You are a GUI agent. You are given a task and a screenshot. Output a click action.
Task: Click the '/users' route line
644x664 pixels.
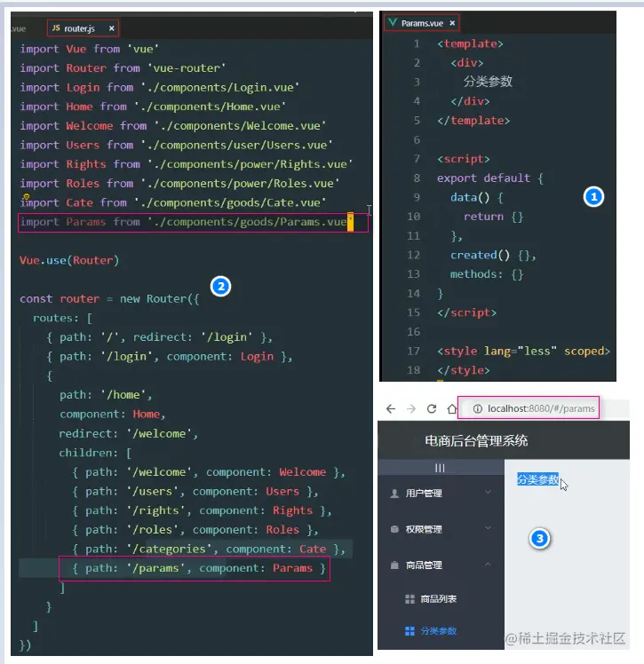[195, 491]
